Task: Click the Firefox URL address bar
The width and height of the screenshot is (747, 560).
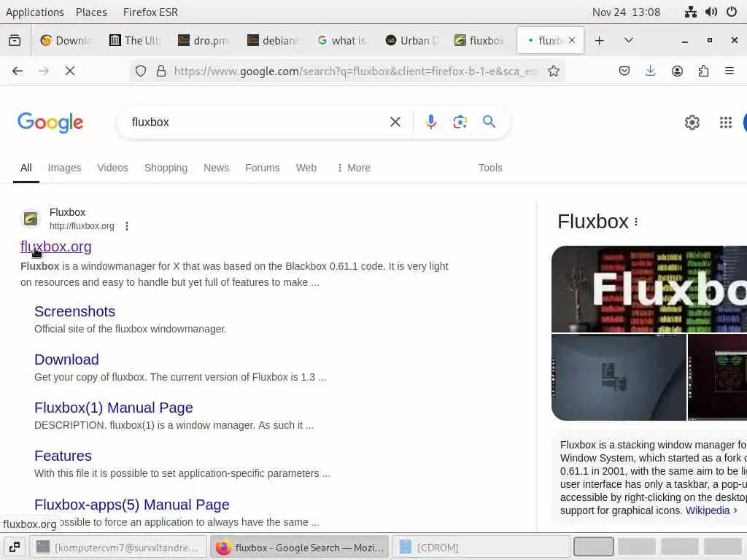Action: [355, 71]
